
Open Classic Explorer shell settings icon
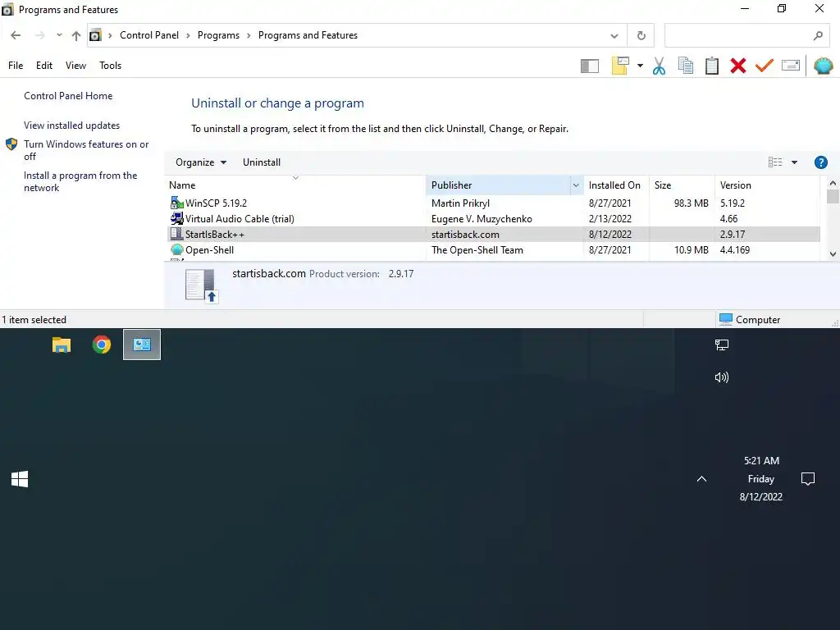(x=823, y=66)
